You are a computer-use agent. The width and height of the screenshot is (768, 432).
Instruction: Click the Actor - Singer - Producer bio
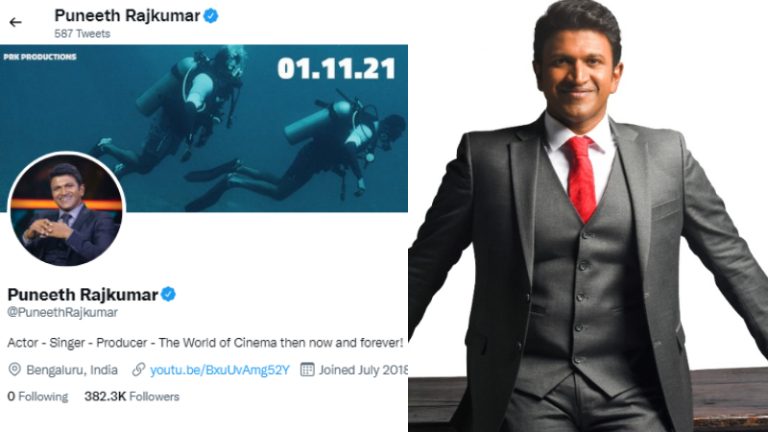click(205, 342)
